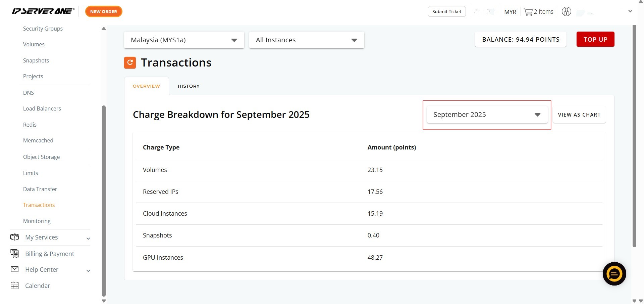This screenshot has width=644, height=304.
Task: Click the View As Chart button
Action: 579,115
